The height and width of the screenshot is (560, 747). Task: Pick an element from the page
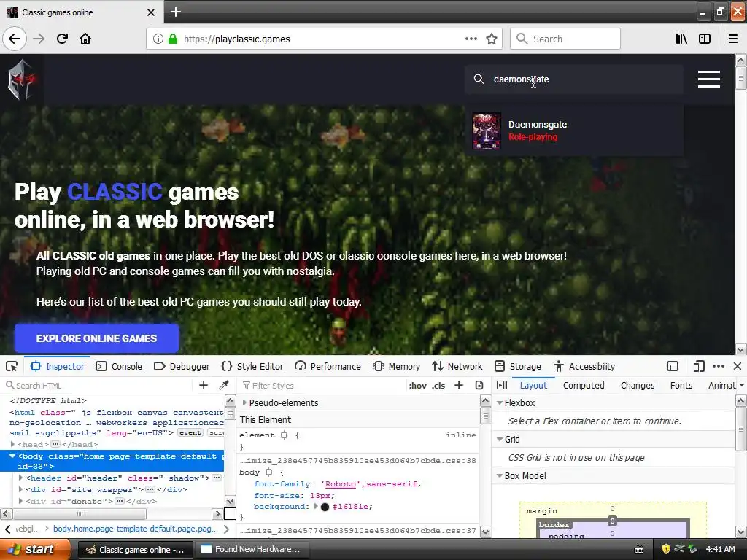click(12, 366)
